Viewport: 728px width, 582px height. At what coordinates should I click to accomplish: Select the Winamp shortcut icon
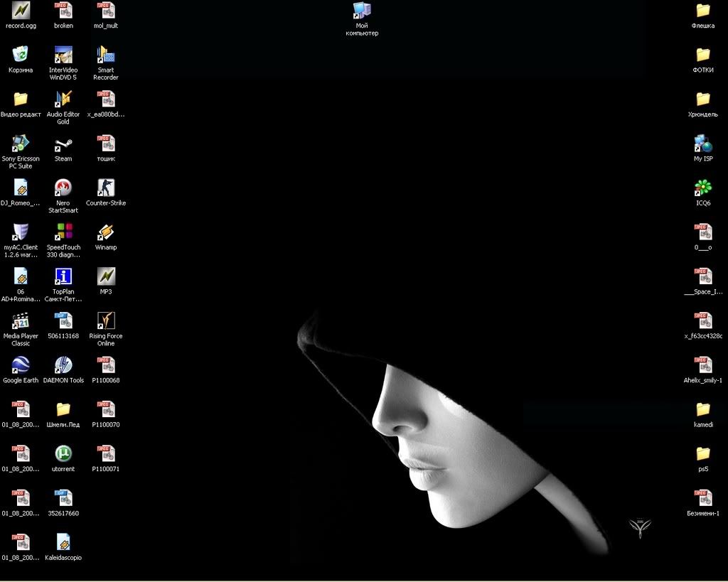pyautogui.click(x=106, y=232)
